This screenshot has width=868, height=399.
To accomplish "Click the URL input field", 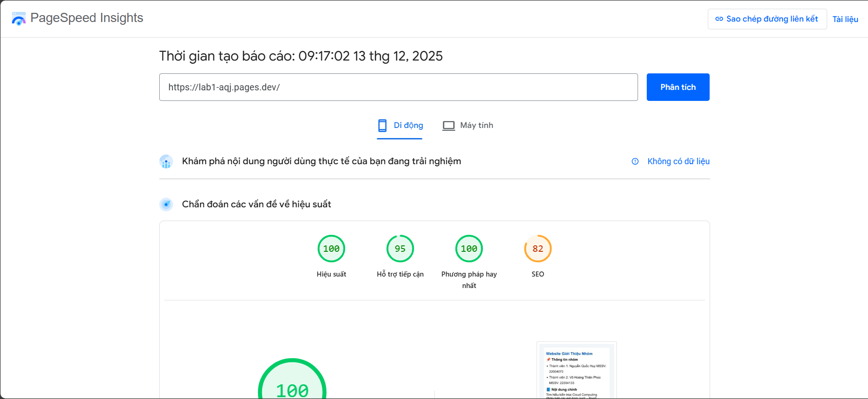I will pos(398,87).
